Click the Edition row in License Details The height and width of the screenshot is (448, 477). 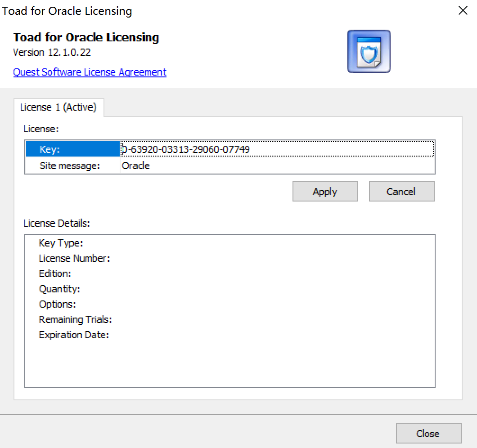[55, 274]
